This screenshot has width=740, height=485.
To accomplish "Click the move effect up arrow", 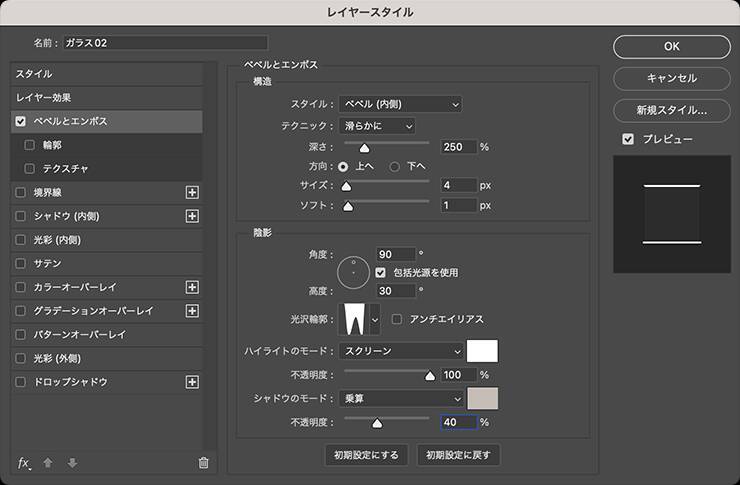I will (48, 462).
